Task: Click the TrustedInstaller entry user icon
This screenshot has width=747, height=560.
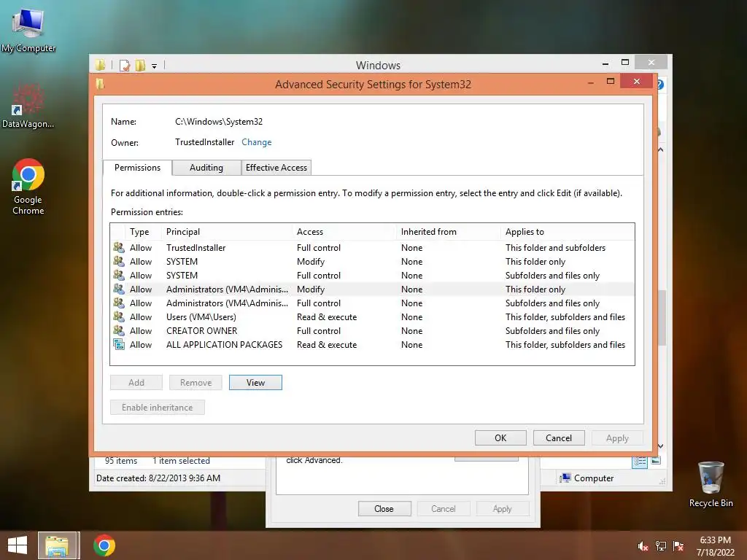Action: [x=119, y=247]
